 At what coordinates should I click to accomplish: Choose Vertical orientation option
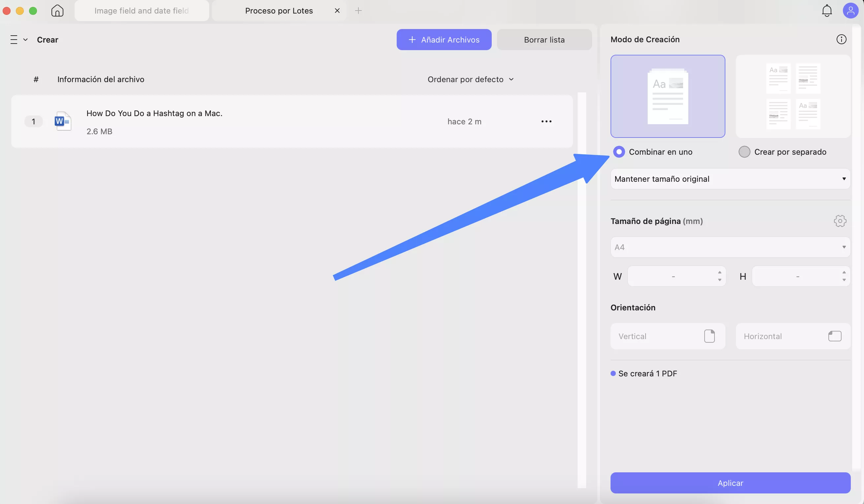point(667,336)
